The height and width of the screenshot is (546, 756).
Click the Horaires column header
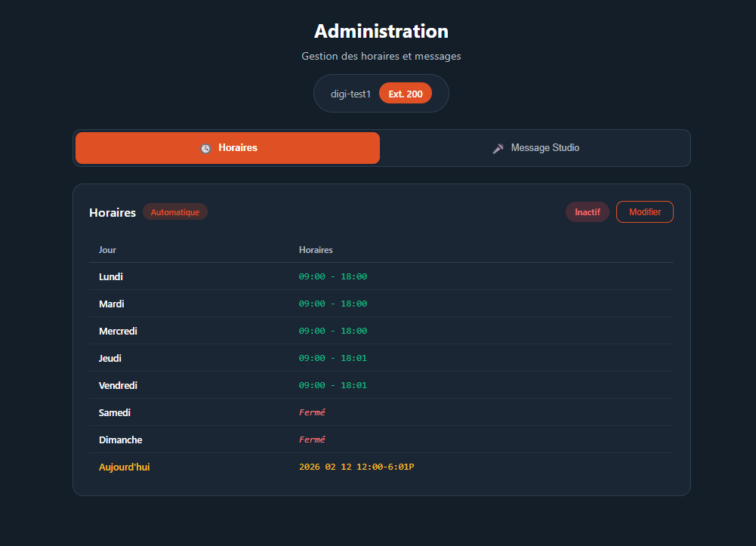315,250
